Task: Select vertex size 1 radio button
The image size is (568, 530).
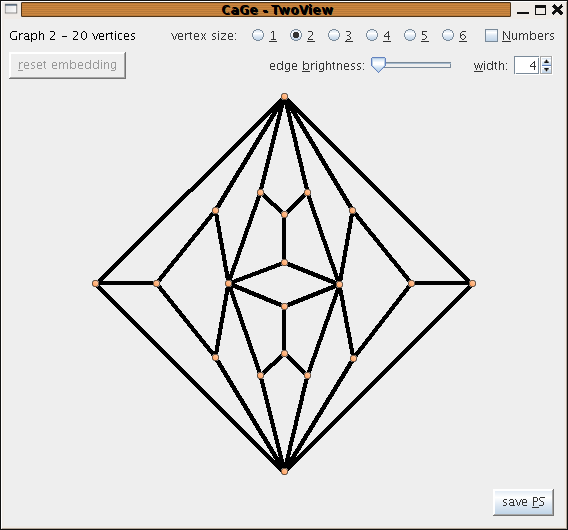Action: pyautogui.click(x=258, y=35)
